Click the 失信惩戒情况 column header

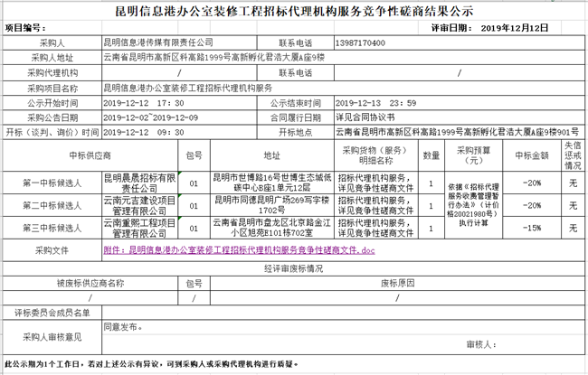pyautogui.click(x=573, y=155)
